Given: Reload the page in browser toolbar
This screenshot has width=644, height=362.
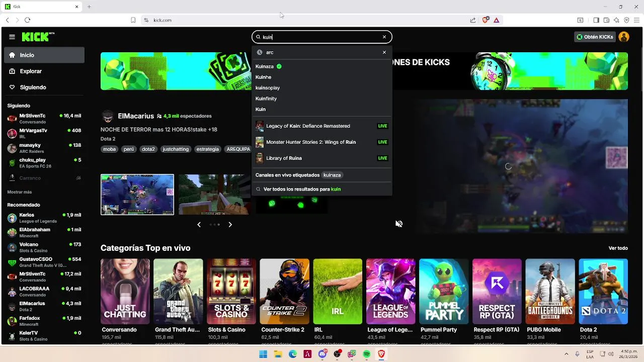Looking at the screenshot, I should click(27, 20).
